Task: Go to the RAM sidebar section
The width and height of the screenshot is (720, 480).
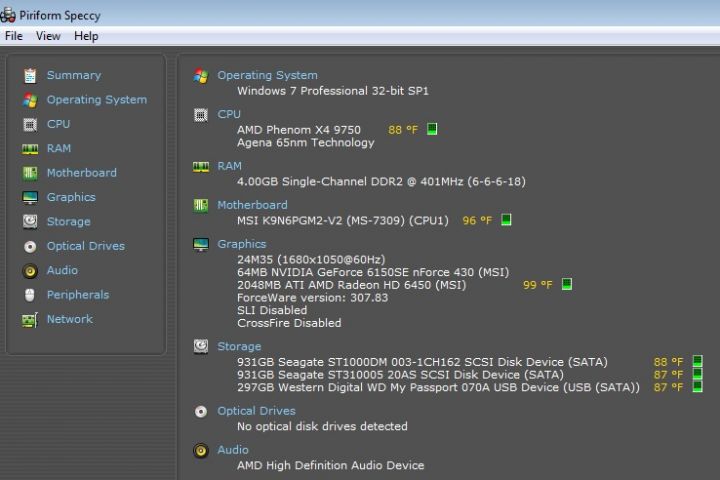Action: click(x=59, y=148)
